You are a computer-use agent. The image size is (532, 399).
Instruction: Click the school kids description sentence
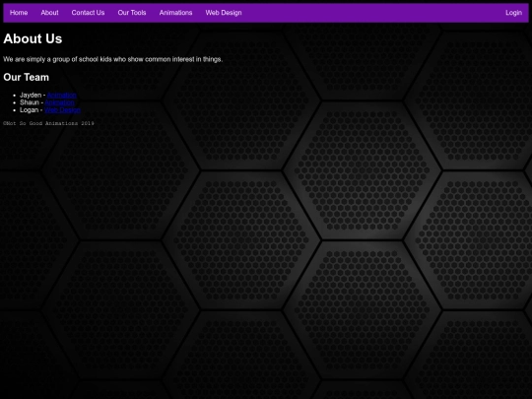coord(113,59)
